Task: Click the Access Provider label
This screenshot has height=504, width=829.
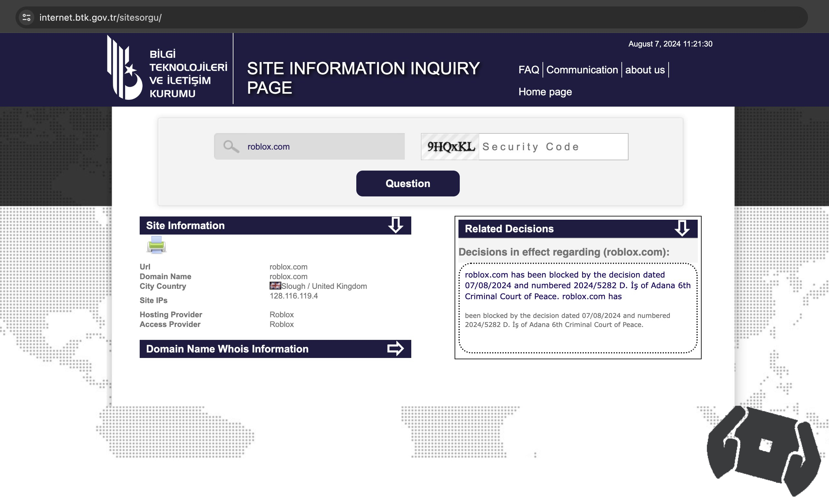Action: point(170,324)
